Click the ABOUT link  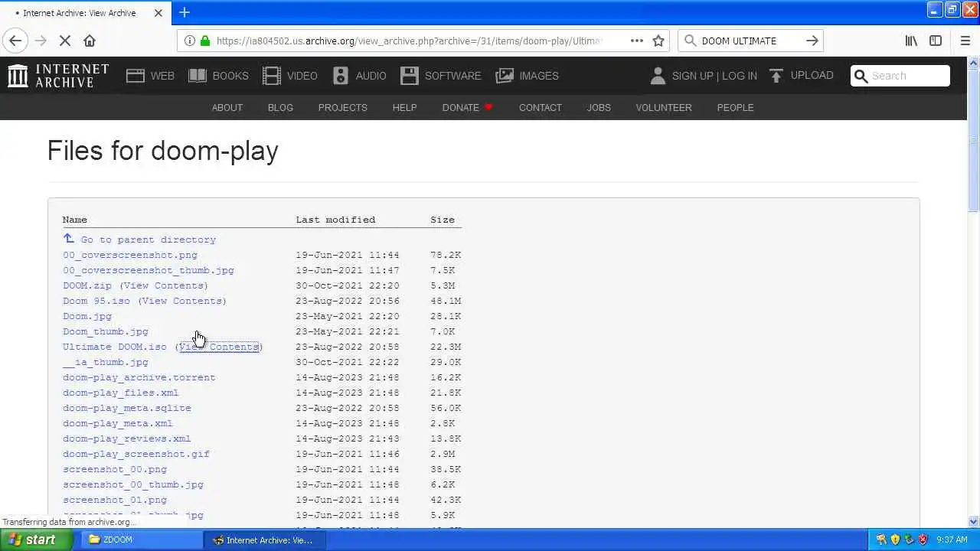(x=227, y=107)
